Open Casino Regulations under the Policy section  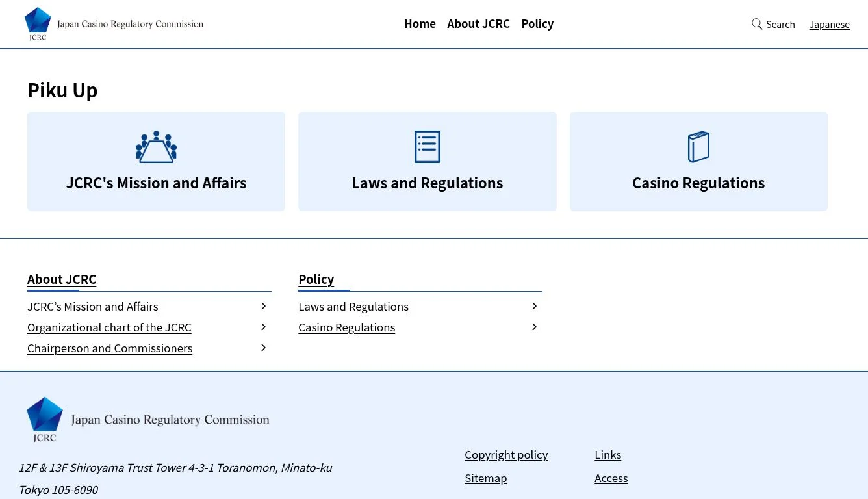[346, 327]
